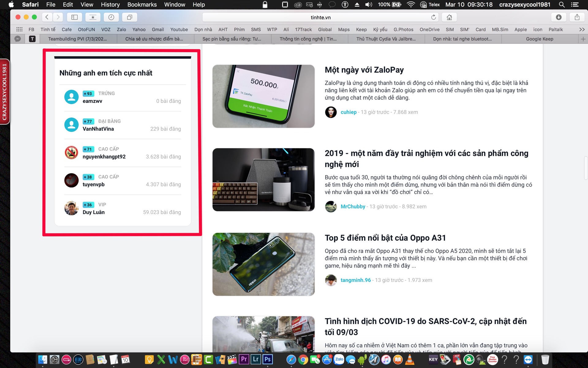Go to the Safari home page
The width and height of the screenshot is (588, 368).
[449, 17]
